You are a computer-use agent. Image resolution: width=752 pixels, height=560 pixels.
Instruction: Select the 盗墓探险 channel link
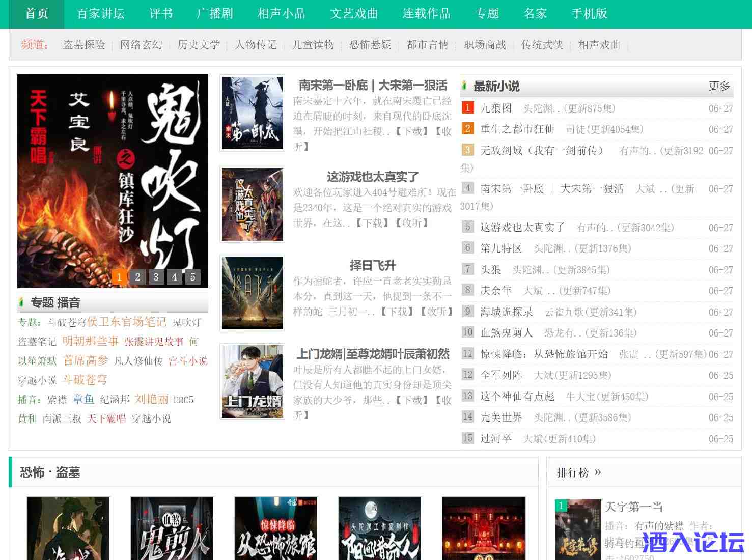click(84, 45)
